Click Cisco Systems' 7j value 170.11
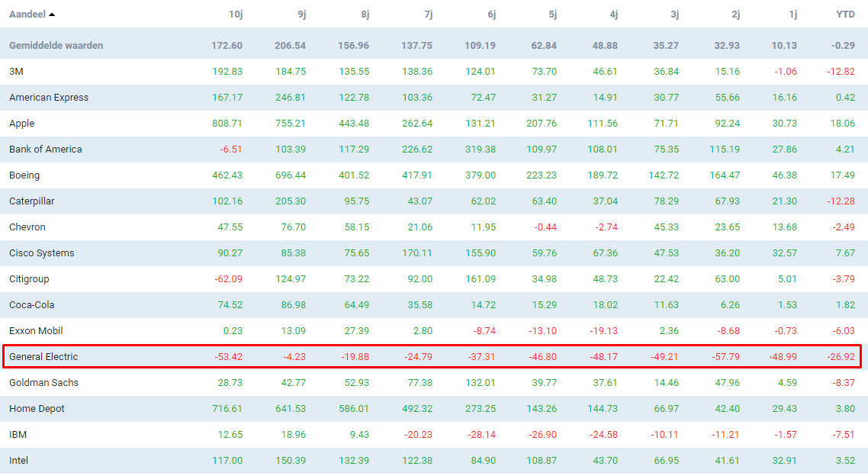The height and width of the screenshot is (476, 868). tap(417, 253)
